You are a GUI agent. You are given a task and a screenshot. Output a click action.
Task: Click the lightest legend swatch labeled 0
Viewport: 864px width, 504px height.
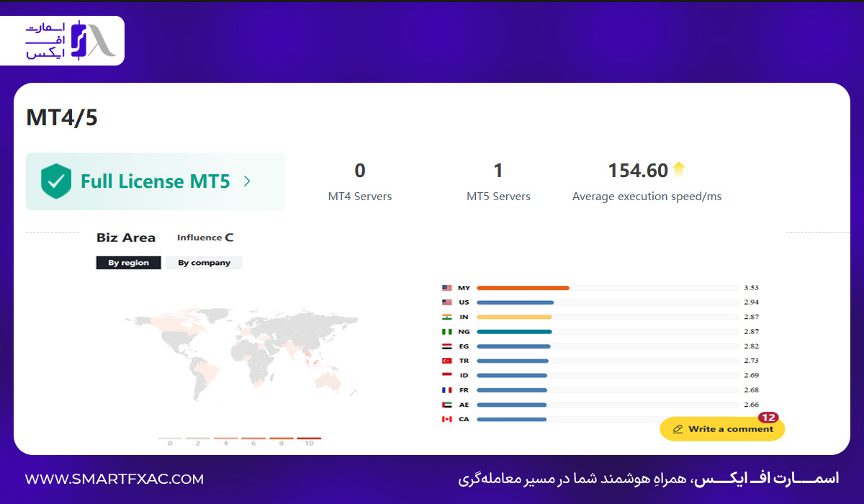[x=170, y=438]
